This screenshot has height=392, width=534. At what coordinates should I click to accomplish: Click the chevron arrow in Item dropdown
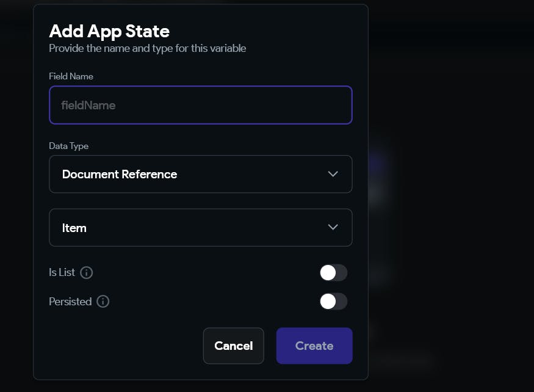click(333, 228)
